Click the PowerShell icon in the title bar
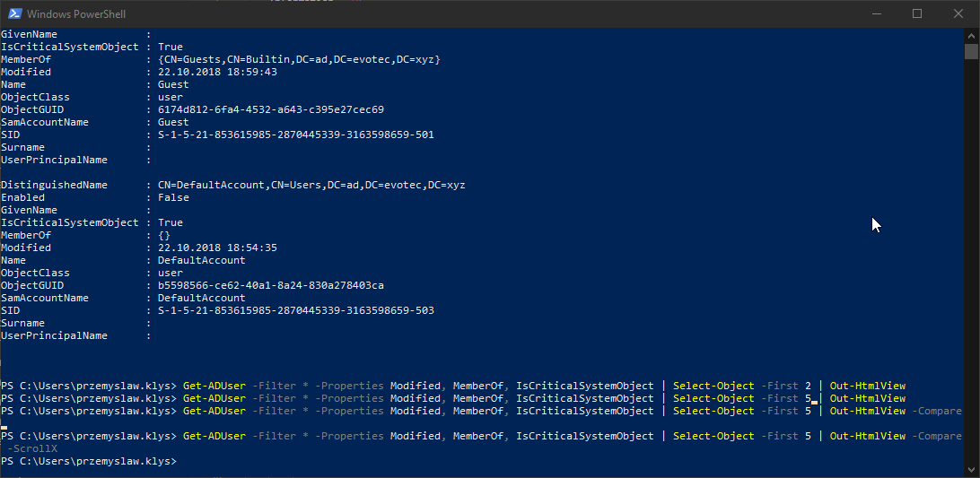 (13, 13)
